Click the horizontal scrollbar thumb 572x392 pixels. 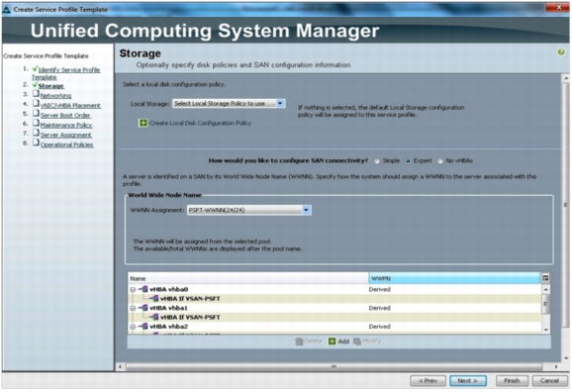coord(334,366)
